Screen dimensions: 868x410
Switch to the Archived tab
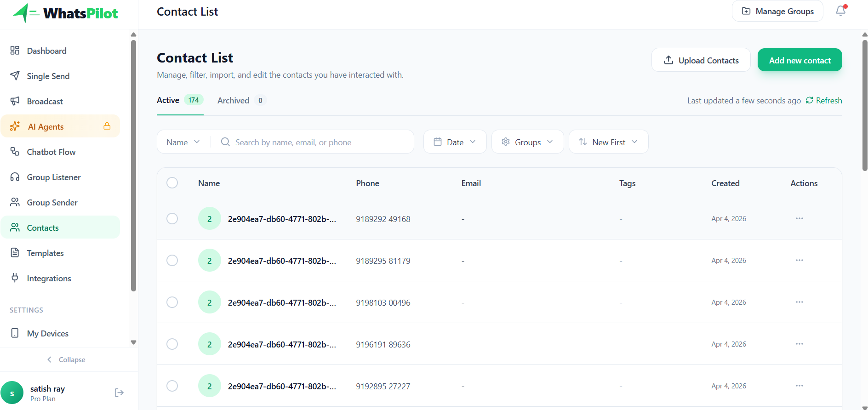click(x=242, y=100)
